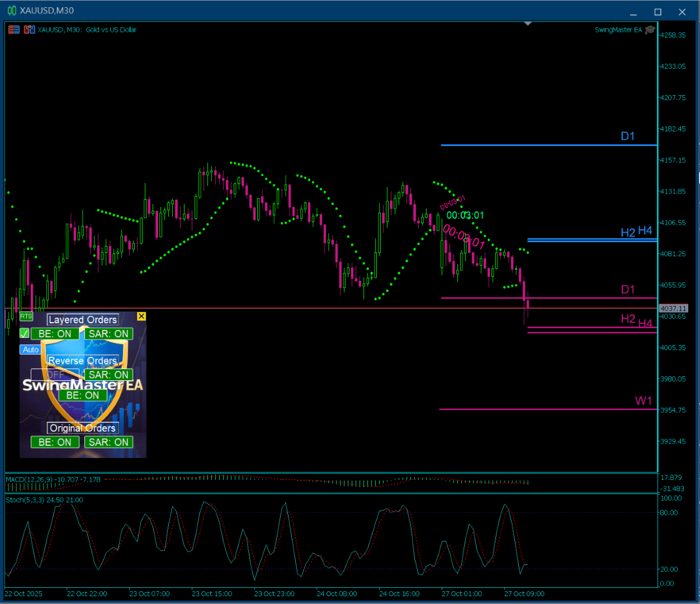Toggle the green checkmark box
The height and width of the screenshot is (604, 700).
coord(25,333)
